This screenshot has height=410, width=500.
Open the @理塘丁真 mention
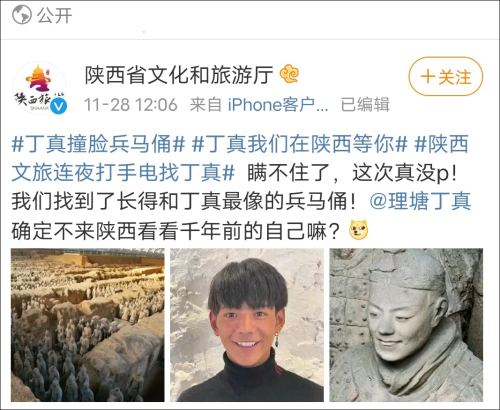pyautogui.click(x=420, y=201)
